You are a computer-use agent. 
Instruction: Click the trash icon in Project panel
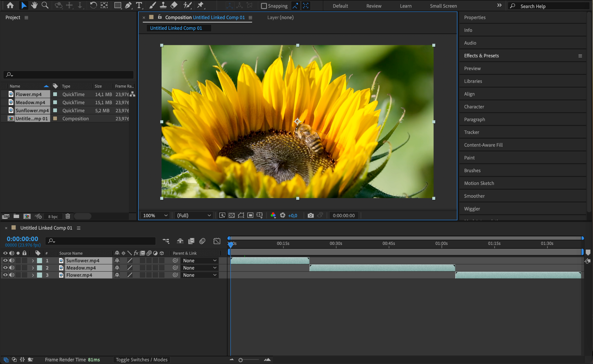(68, 216)
